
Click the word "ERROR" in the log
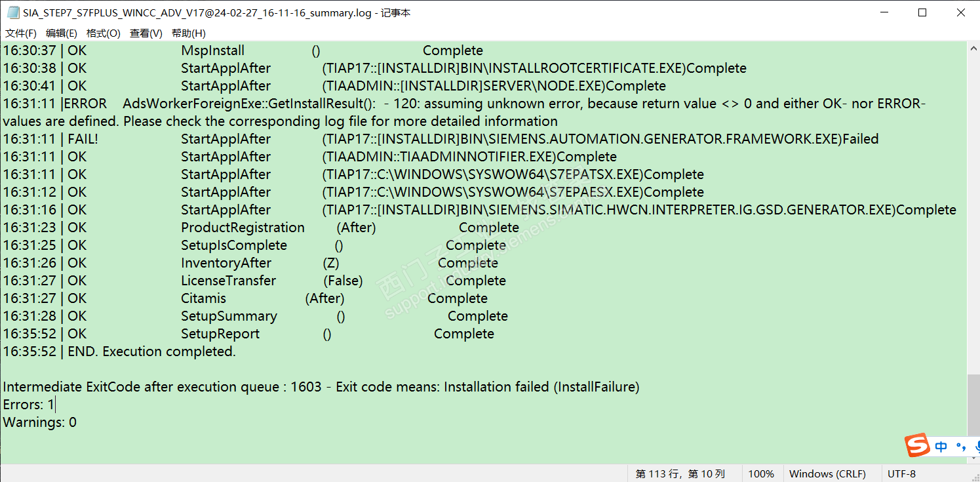point(85,104)
